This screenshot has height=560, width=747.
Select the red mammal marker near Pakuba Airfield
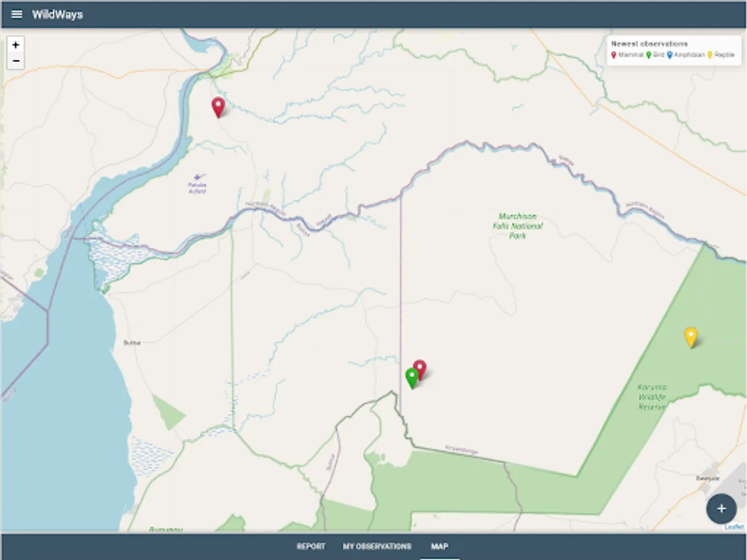(218, 108)
